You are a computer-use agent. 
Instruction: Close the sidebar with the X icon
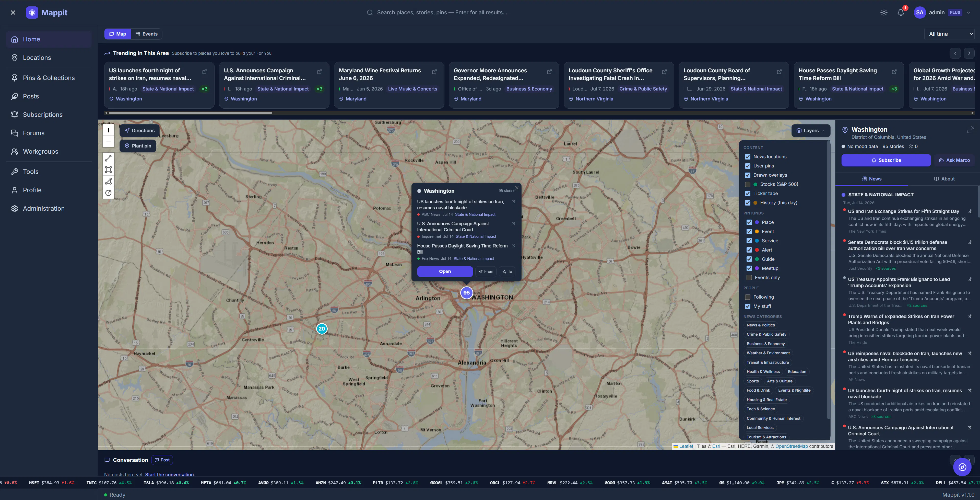pos(13,13)
